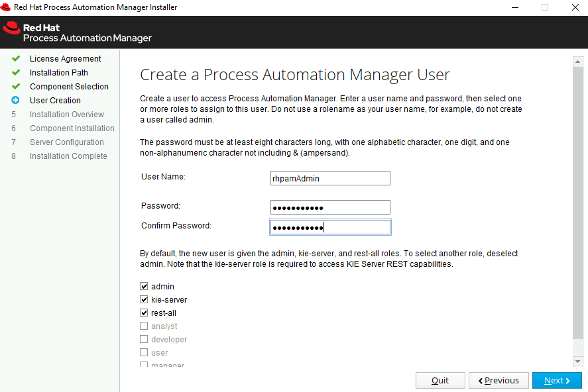
Task: Click the vertical scrollbar thumb
Action: [578, 203]
